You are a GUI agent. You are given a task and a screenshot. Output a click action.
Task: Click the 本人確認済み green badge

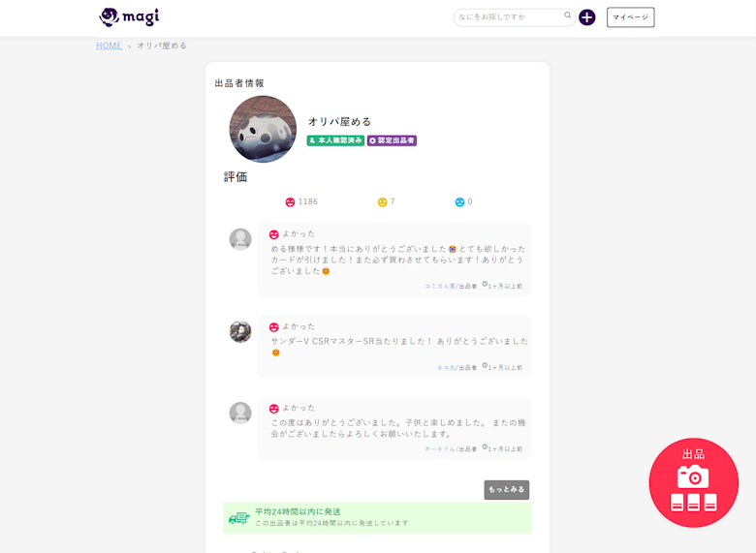(x=335, y=140)
